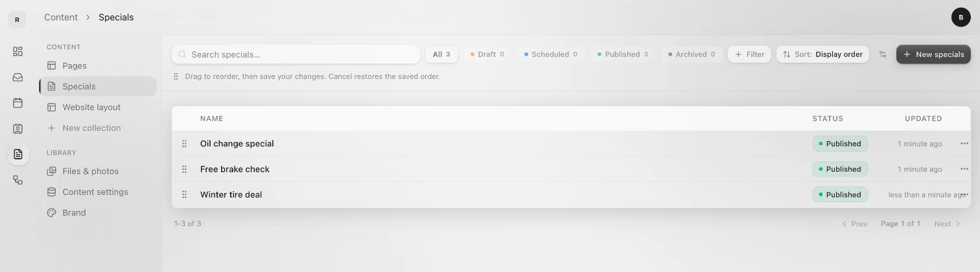
Task: Open more options for Oil change special
Action: [x=964, y=144]
